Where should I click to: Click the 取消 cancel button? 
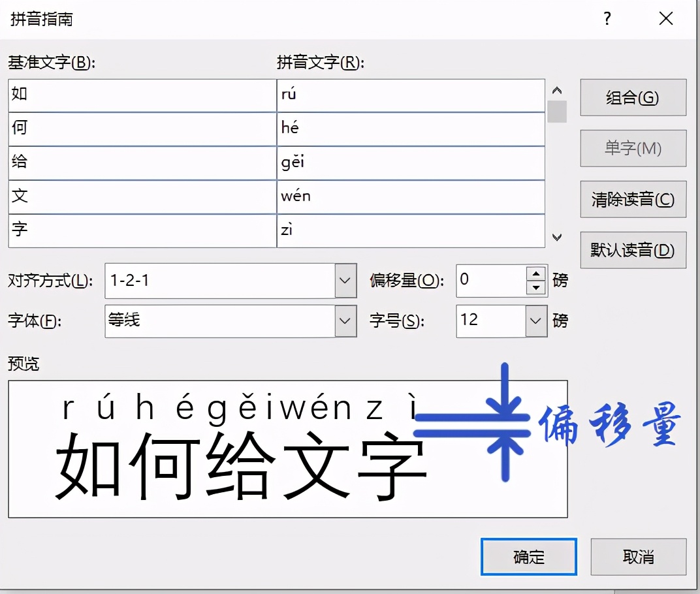[x=639, y=557]
